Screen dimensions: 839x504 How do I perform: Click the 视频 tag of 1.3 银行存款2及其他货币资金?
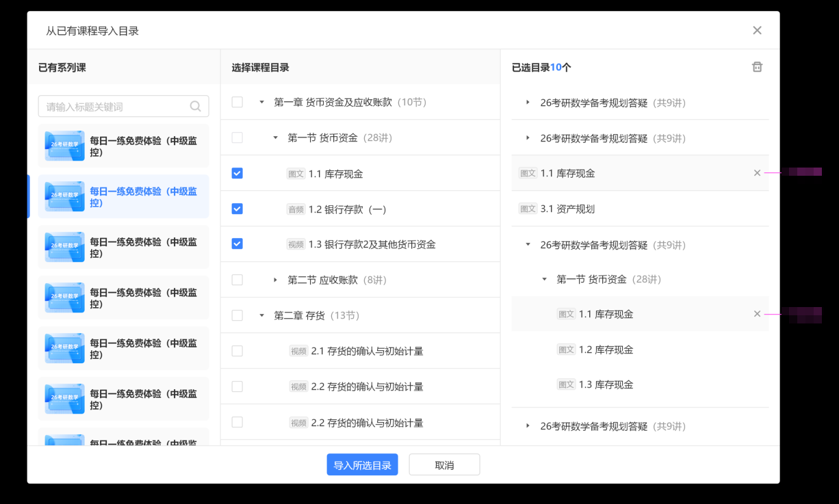pos(296,245)
